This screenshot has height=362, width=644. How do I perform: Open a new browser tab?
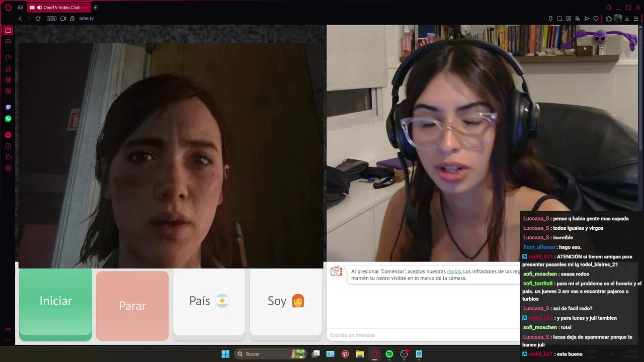95,8
